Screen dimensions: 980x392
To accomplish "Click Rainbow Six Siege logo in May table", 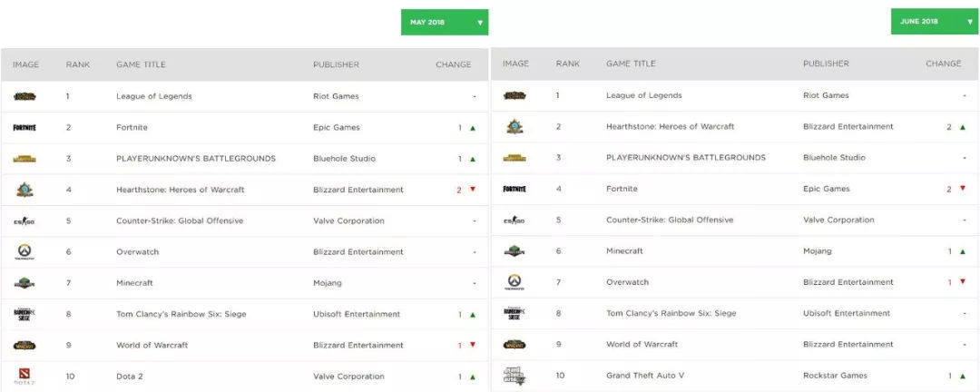I will point(25,314).
